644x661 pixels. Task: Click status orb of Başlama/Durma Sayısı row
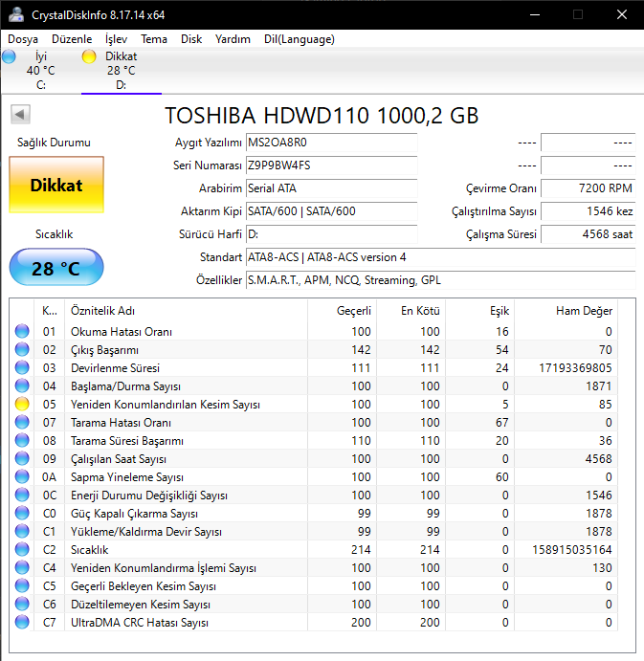pos(22,386)
